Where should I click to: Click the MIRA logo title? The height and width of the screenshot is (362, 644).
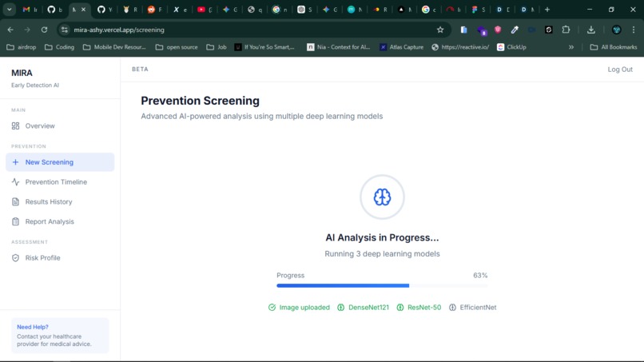(x=22, y=73)
